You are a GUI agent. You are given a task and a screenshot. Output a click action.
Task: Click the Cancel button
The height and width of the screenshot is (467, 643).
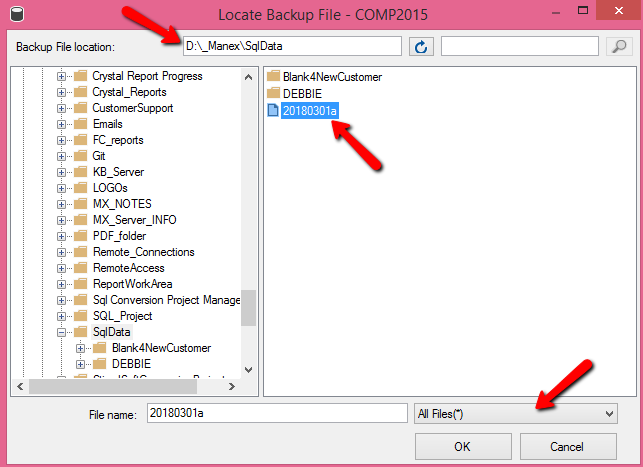(x=568, y=446)
